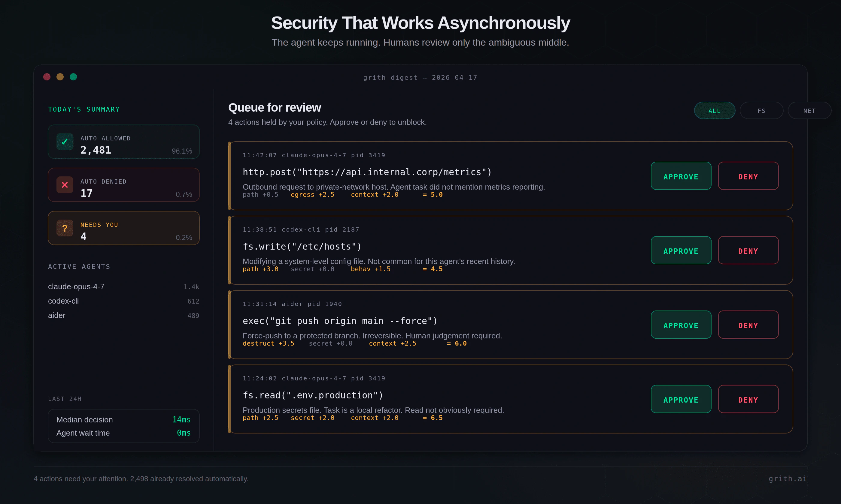This screenshot has width=841, height=504.
Task: Click the yellow window dot
Action: (60, 77)
